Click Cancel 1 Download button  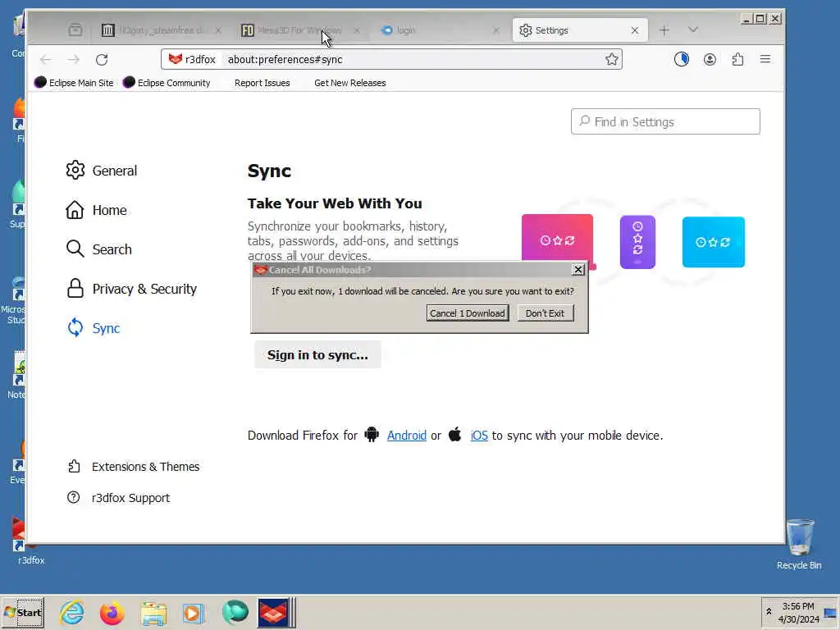click(468, 313)
